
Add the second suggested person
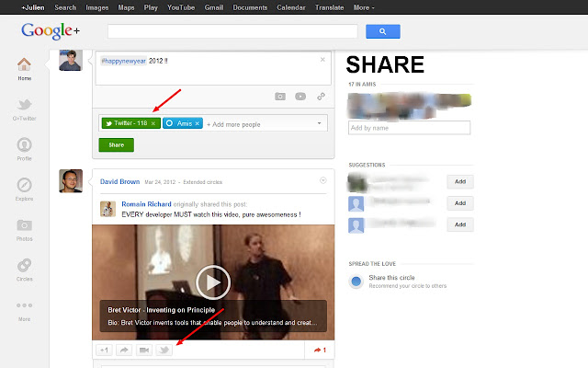[x=460, y=203]
